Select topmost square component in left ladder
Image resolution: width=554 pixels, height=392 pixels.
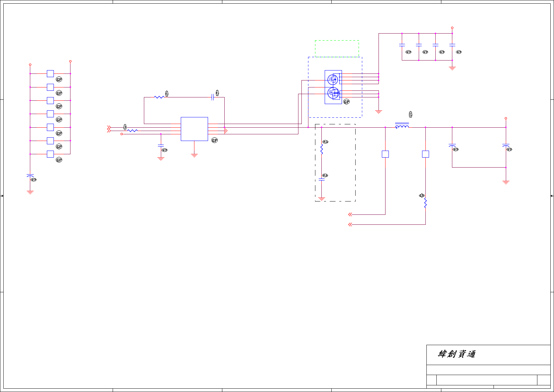(50, 73)
